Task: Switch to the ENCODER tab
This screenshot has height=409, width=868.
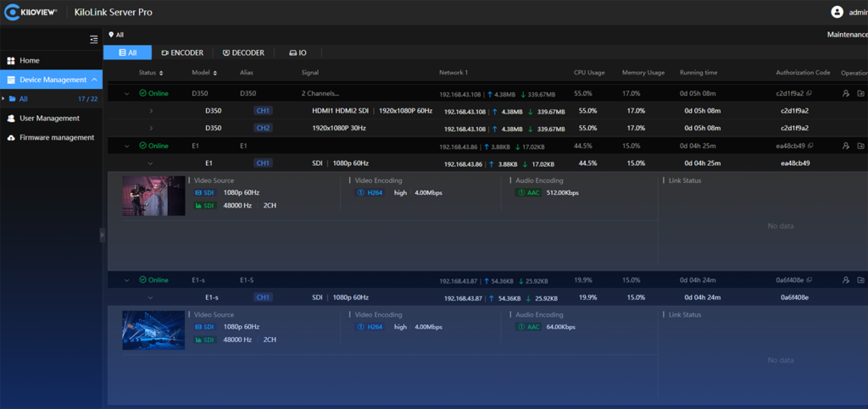Action: tap(181, 53)
